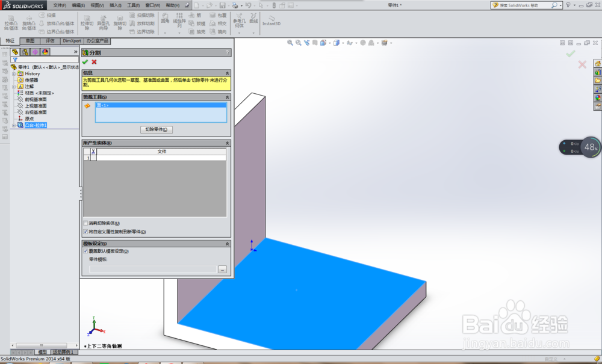This screenshot has height=364, width=602.
Task: Open the File Explorer folder task pane icon
Action: pyautogui.click(x=598, y=81)
